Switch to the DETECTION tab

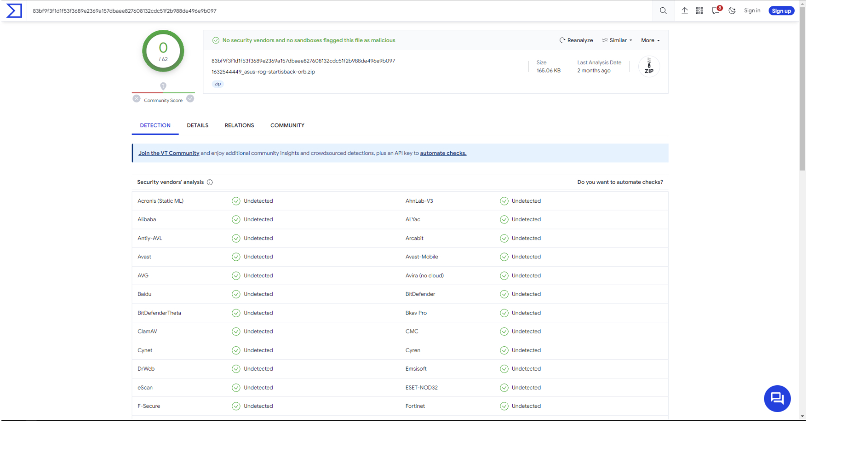tap(155, 125)
